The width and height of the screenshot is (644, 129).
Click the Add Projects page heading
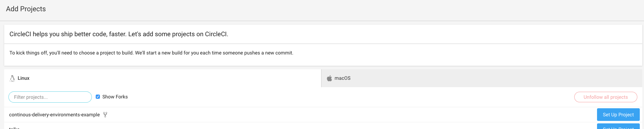click(26, 9)
